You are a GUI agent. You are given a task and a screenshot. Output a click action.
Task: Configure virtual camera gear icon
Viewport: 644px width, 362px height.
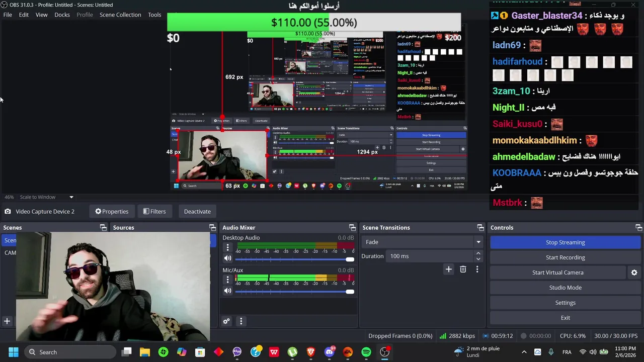[634, 273]
